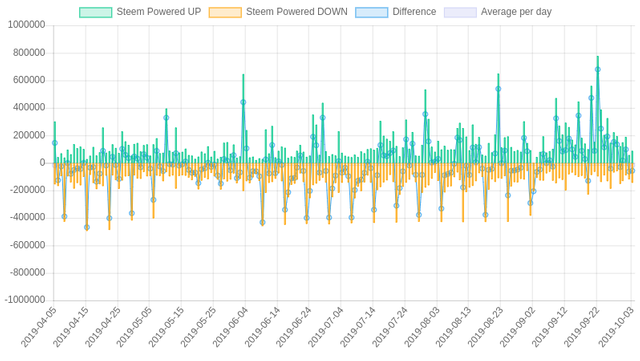Viewport: 640px width, 361px height.
Task: Toggle the Average per day label
Action: pos(516,12)
